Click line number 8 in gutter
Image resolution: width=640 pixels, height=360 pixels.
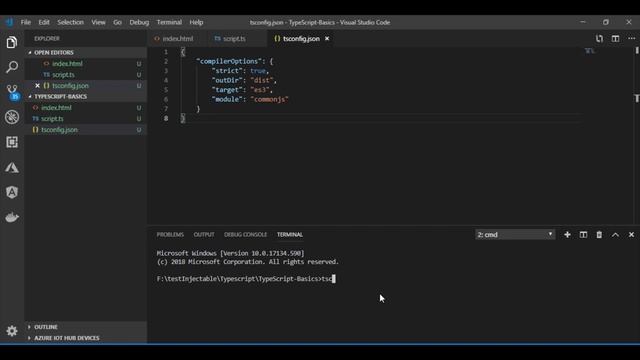[x=166, y=118]
